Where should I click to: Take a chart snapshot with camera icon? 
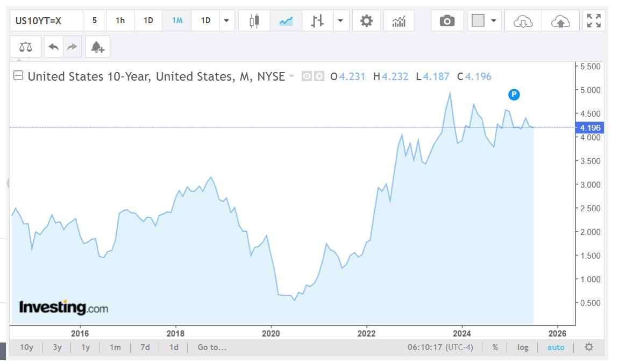tap(447, 21)
